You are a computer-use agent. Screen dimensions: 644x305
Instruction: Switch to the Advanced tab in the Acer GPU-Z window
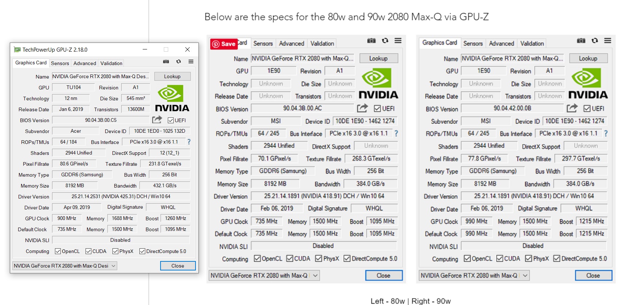tap(85, 63)
